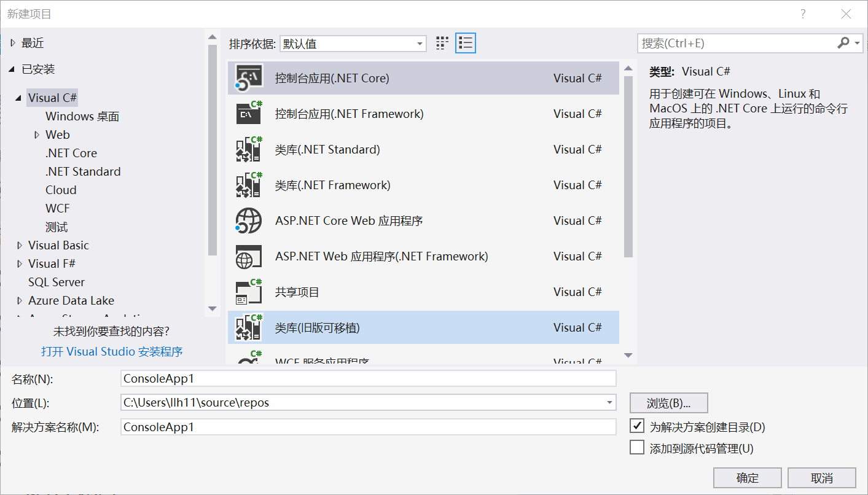The width and height of the screenshot is (868, 495).
Task: Select the .NET Standard category
Action: (83, 171)
